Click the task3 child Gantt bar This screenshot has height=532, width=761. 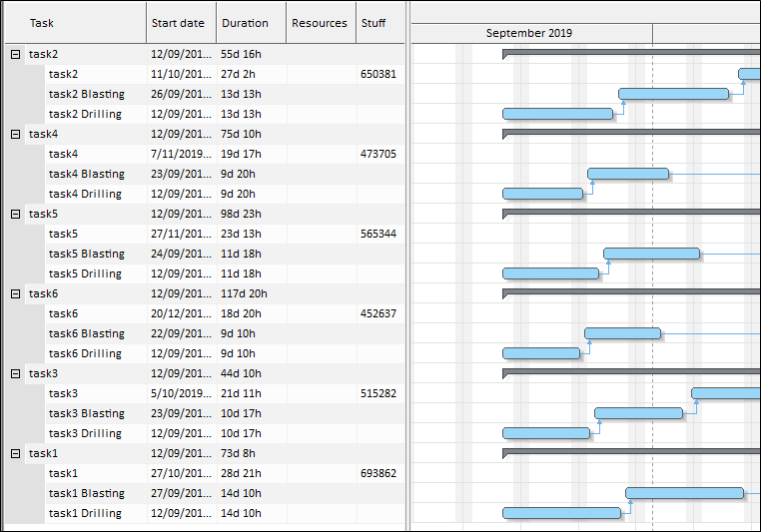[x=726, y=393]
